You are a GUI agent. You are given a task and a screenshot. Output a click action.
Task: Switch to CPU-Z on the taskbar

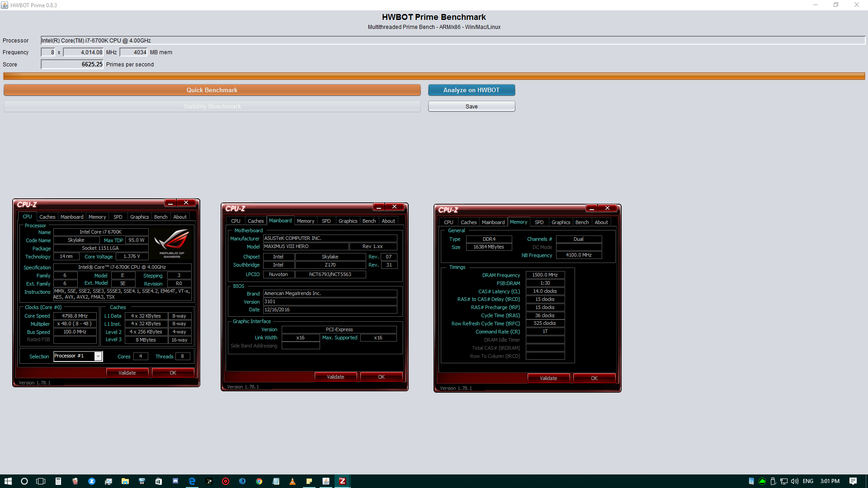(x=343, y=481)
